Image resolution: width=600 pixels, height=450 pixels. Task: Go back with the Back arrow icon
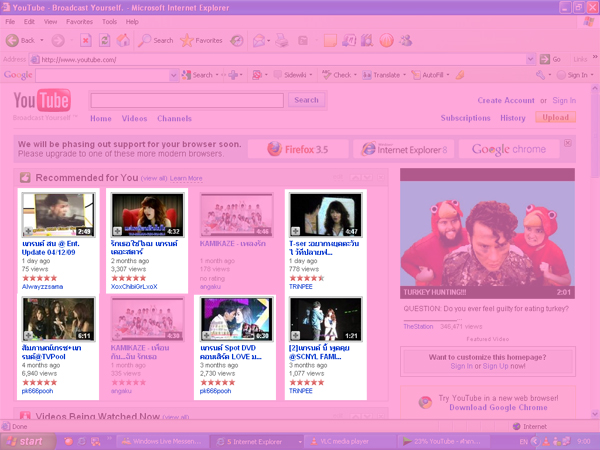click(12, 41)
